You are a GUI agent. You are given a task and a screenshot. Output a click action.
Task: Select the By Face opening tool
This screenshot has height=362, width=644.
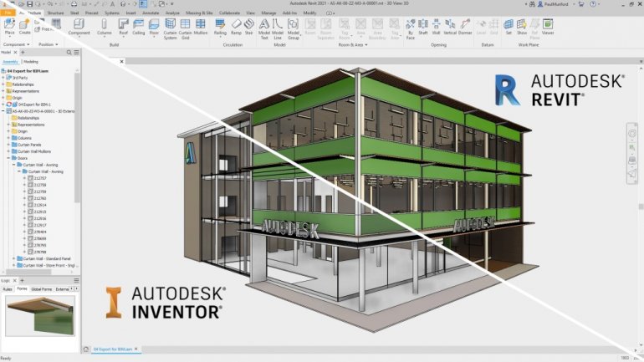click(x=411, y=28)
